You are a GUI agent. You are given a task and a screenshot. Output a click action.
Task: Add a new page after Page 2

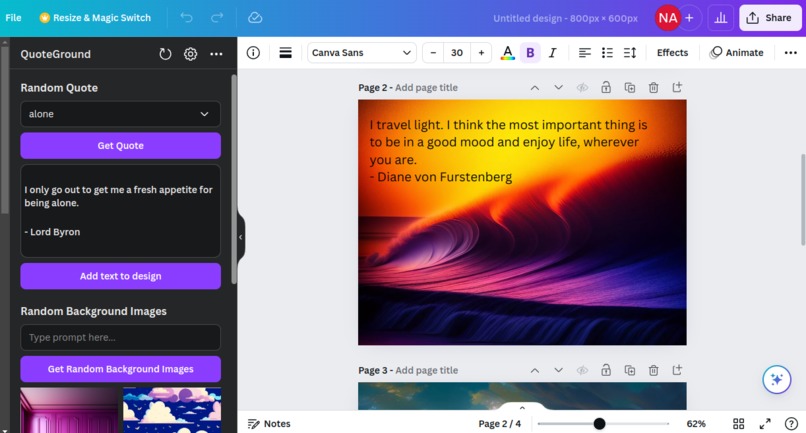[677, 87]
